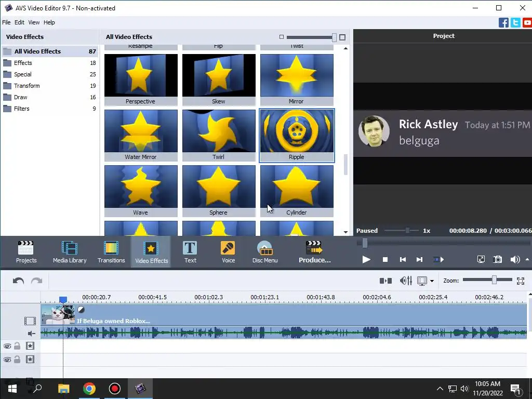Click the main video track icon
This screenshot has width=532, height=399.
pos(30,321)
